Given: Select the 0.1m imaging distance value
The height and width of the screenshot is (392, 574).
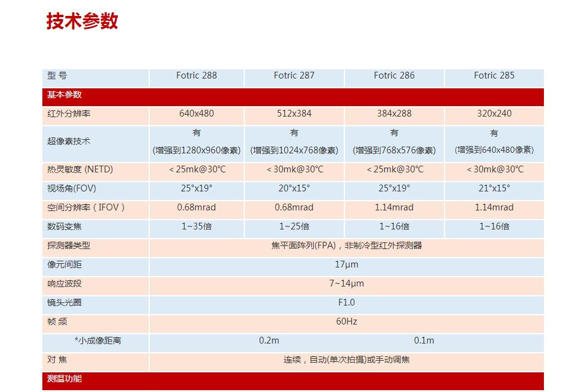Looking at the screenshot, I should tap(424, 340).
